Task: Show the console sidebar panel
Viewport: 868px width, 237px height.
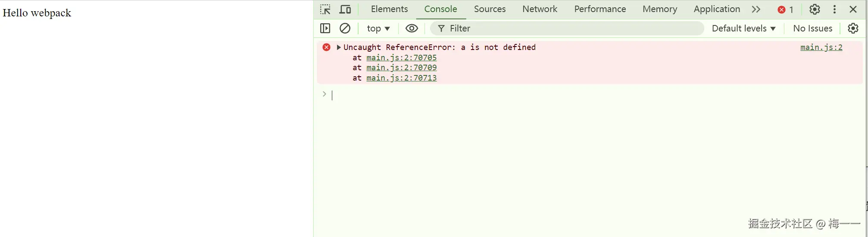Action: coord(325,28)
